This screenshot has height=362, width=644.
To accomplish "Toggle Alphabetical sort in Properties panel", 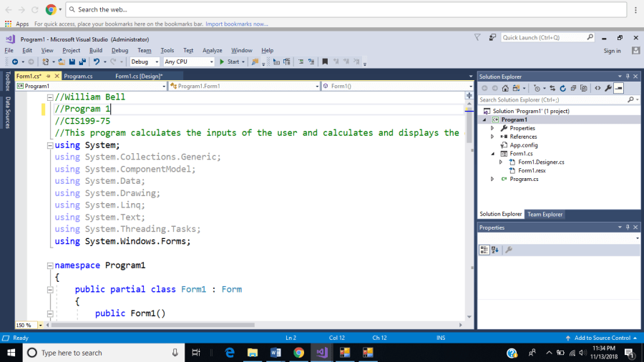I will (495, 250).
